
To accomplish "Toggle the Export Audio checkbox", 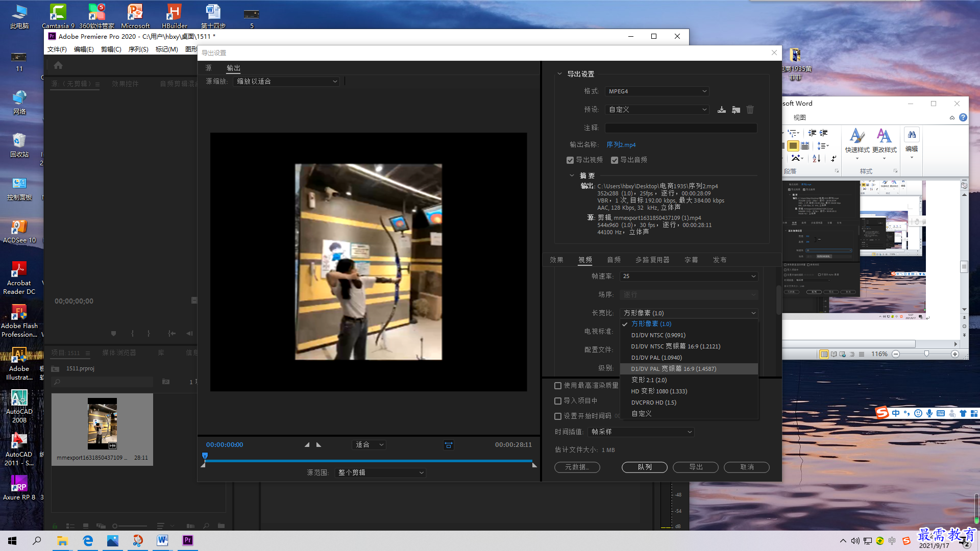I will 615,160.
